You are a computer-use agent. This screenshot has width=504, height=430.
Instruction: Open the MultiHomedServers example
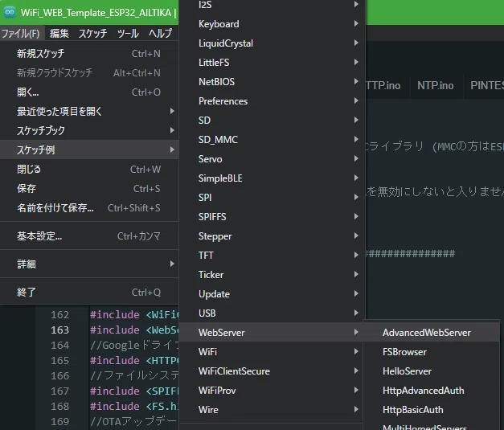[x=432, y=426]
